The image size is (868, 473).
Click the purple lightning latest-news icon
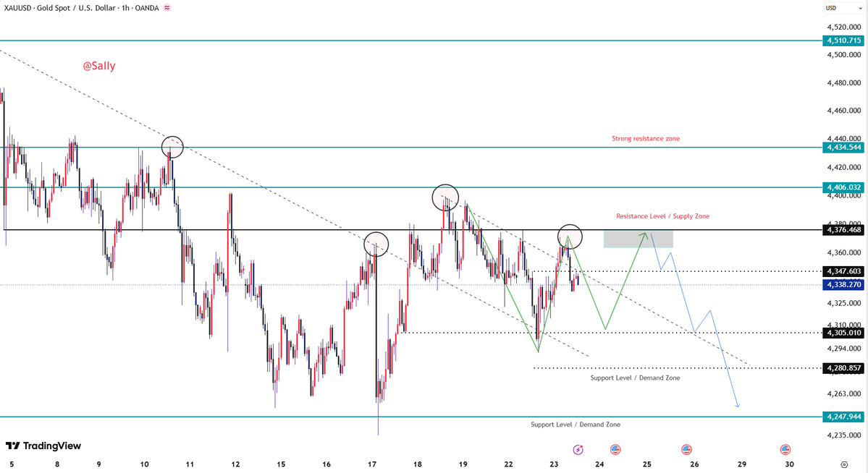point(578,450)
